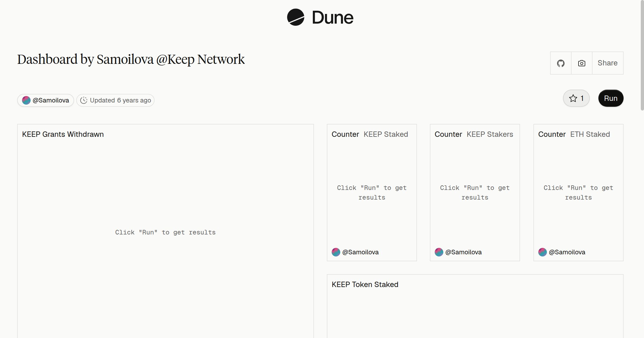Click the Share button
Screen dimensions: 644x338
tap(608, 63)
